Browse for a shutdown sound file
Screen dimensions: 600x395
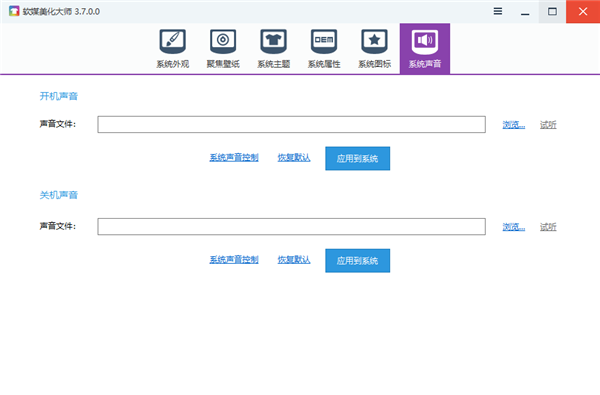[514, 227]
